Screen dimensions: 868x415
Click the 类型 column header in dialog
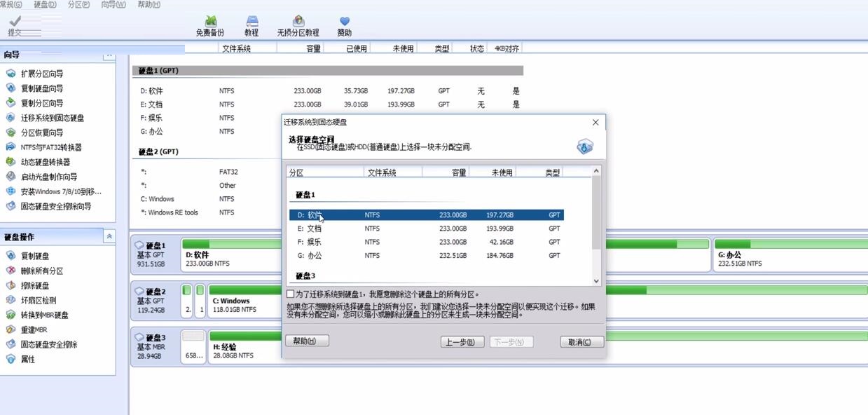539,172
